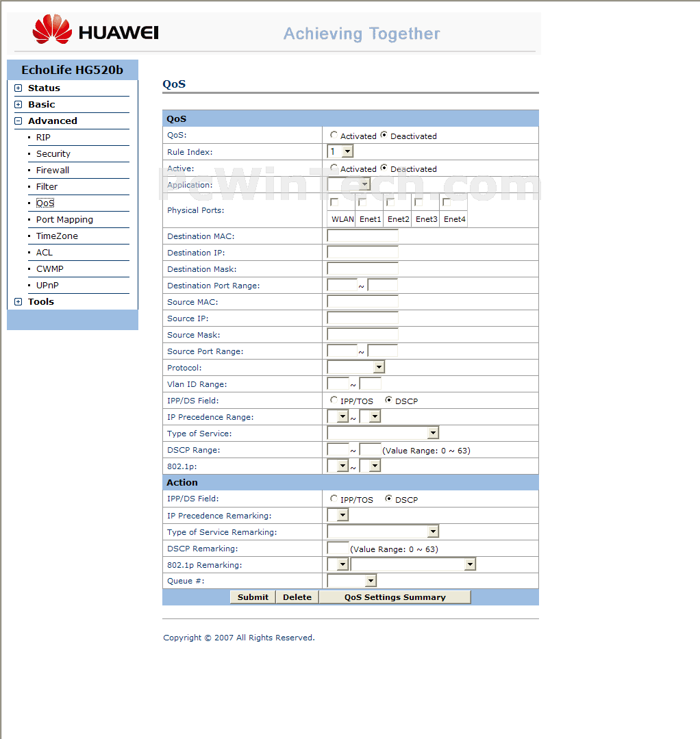Open 802.1p range start dropdown

pyautogui.click(x=338, y=466)
